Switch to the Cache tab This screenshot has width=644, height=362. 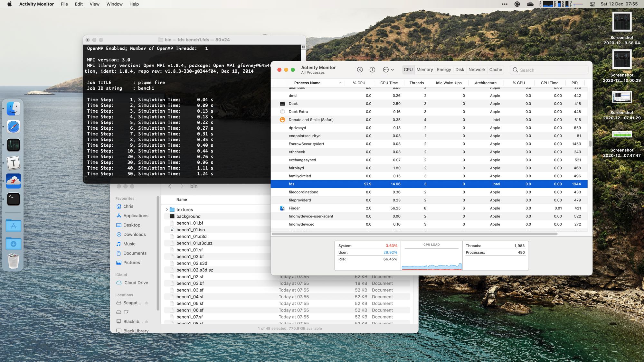[x=496, y=70]
